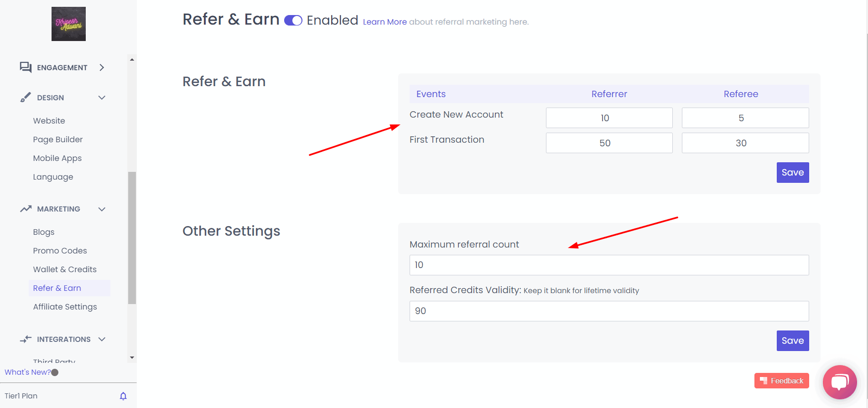Collapse the Marketing section chevron
868x408 pixels.
(102, 209)
